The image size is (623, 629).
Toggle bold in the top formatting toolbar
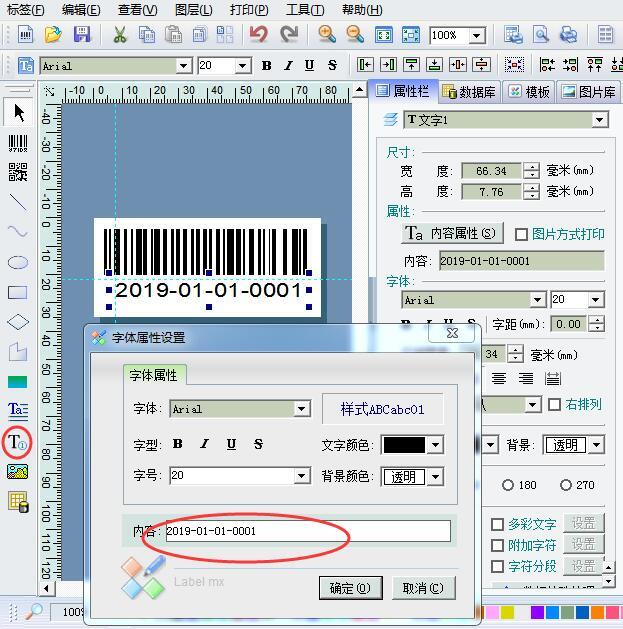pos(266,65)
